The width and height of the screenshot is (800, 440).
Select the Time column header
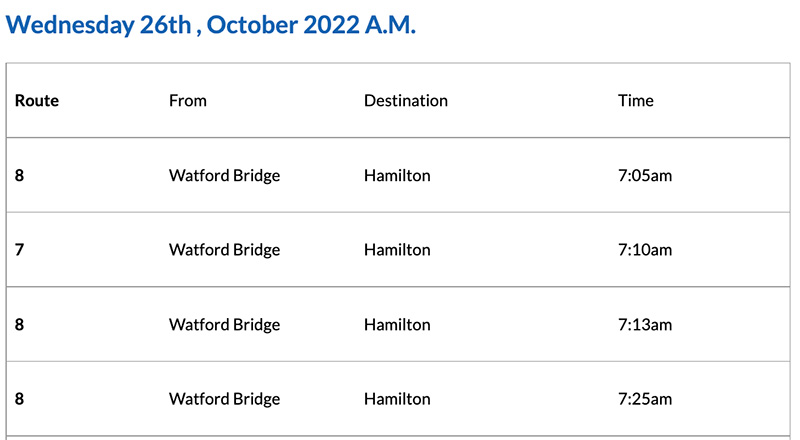point(636,100)
